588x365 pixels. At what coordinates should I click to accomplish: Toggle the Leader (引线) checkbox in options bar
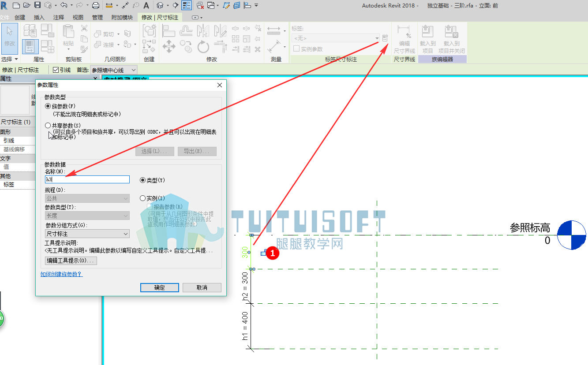(56, 70)
